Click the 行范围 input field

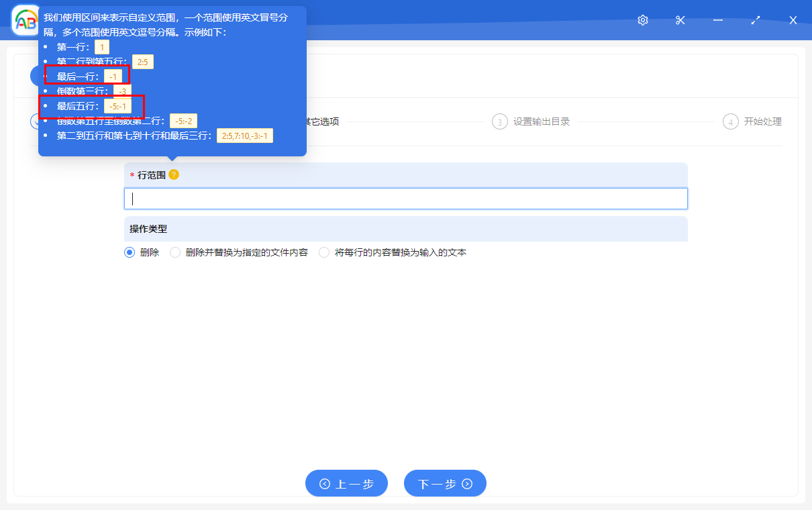pos(405,198)
